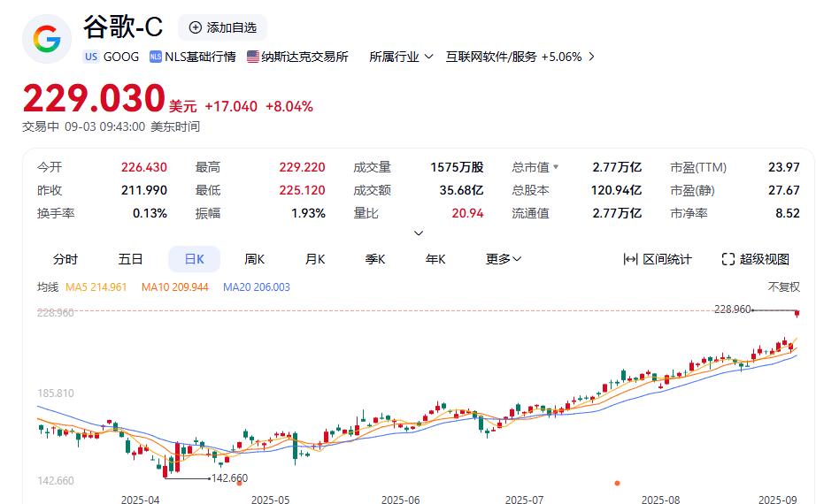
Task: Click the plus icon in 添加自选
Action: pos(196,27)
